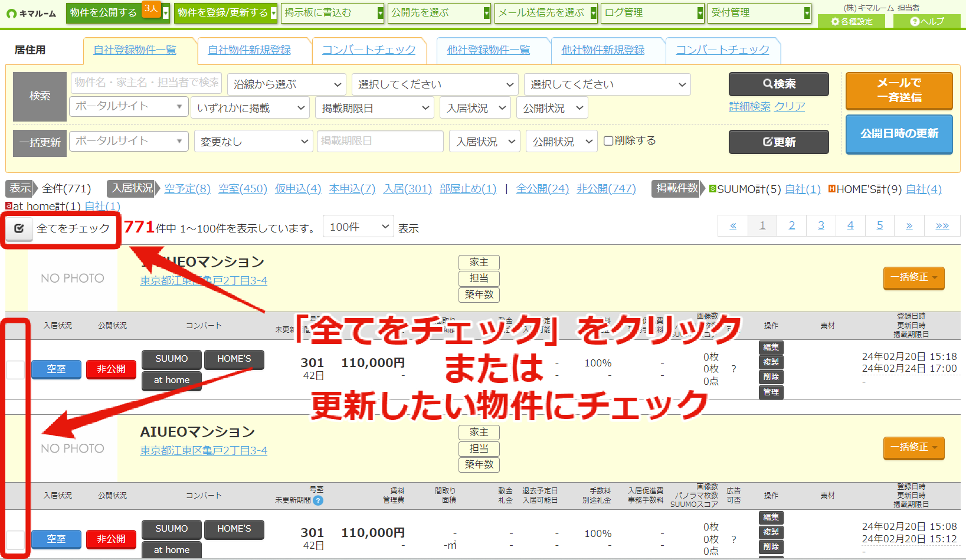
Task: Click クリア link
Action: [x=790, y=107]
